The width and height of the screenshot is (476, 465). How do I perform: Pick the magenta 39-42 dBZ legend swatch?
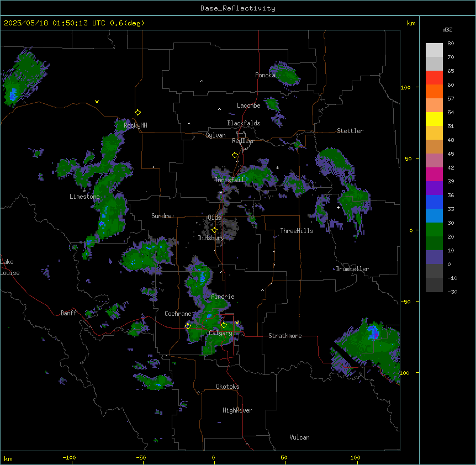[434, 174]
